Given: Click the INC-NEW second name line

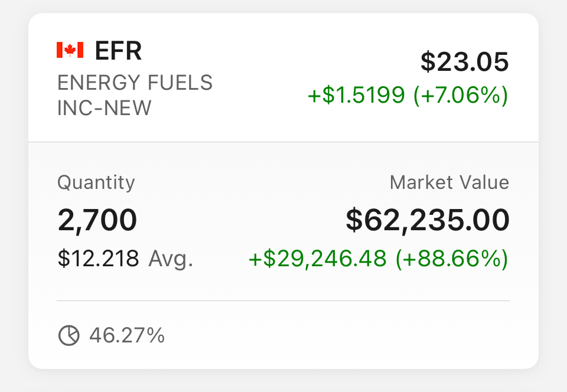Looking at the screenshot, I should pos(104,107).
